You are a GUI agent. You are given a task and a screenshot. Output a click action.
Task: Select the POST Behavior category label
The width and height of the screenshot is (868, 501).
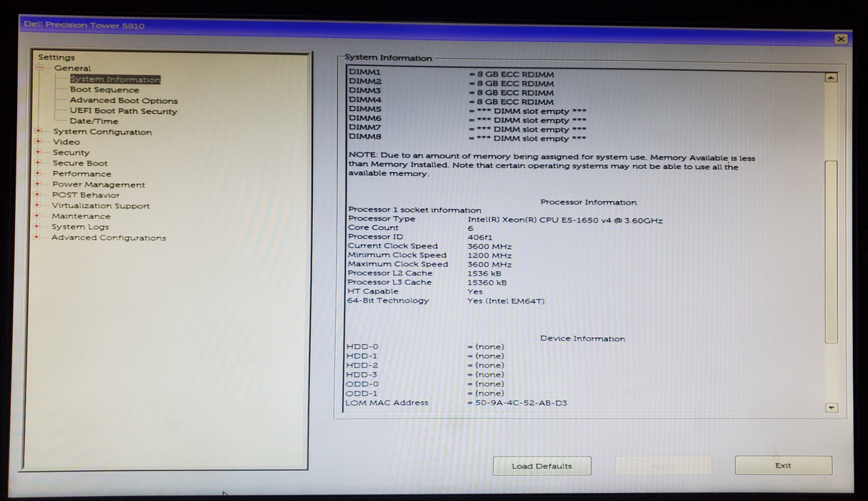[x=86, y=195]
